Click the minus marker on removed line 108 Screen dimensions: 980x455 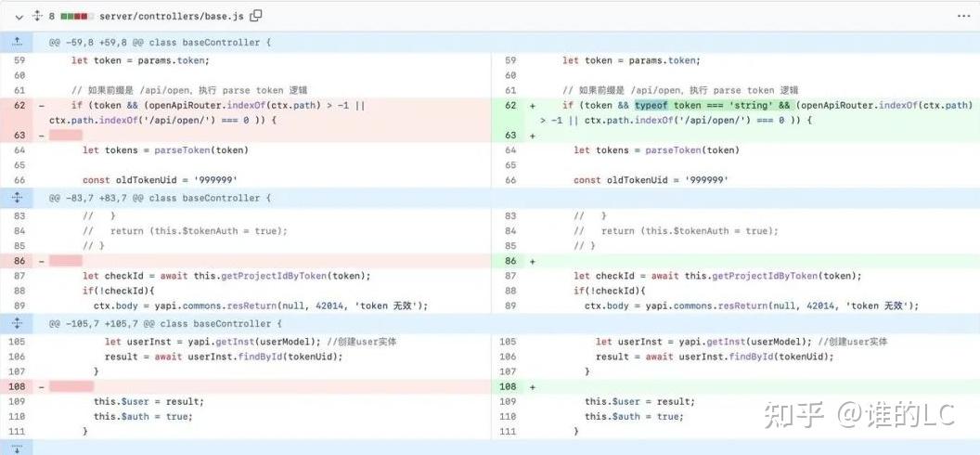[41, 385]
